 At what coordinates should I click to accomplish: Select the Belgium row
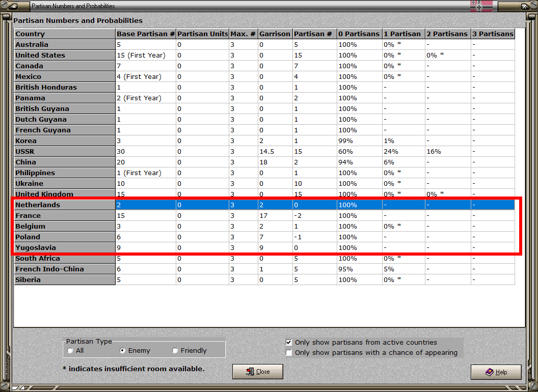pos(264,227)
